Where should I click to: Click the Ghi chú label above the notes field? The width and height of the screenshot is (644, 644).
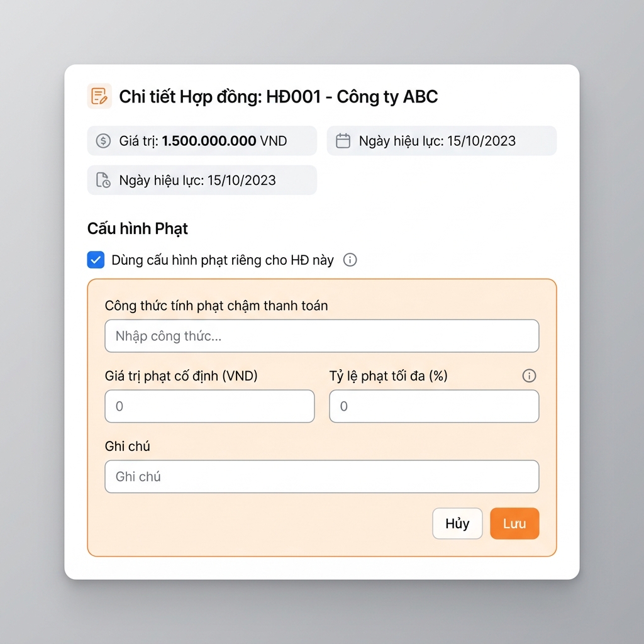click(127, 447)
